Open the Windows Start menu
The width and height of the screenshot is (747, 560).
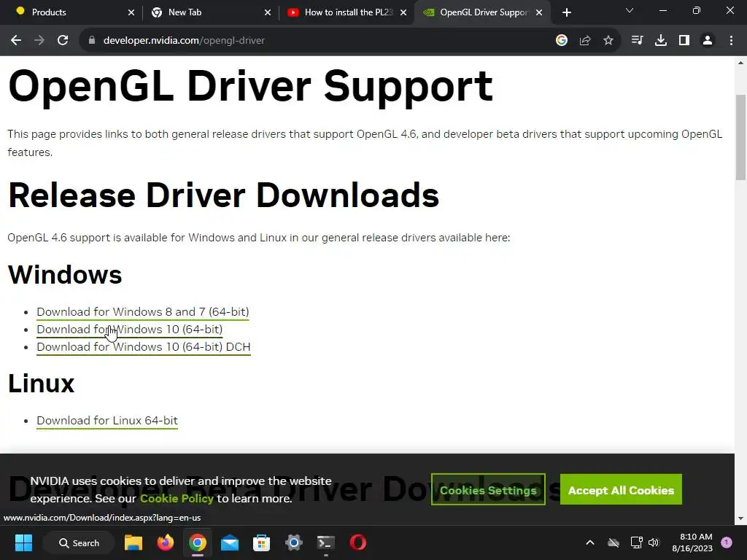click(x=23, y=542)
